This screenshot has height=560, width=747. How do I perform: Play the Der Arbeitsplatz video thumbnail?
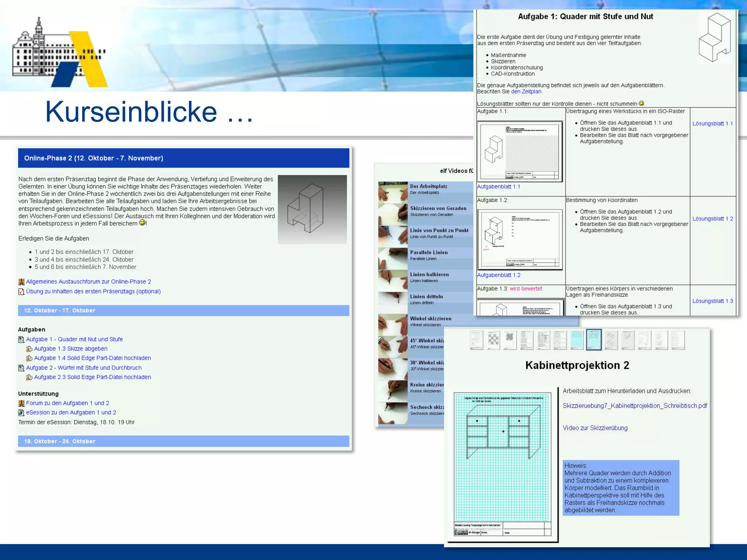click(393, 192)
